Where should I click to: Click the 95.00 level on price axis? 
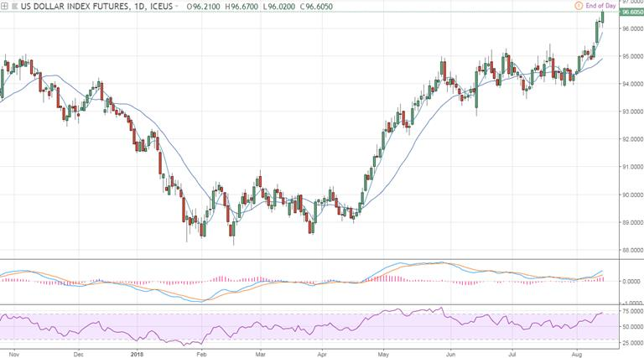tap(630, 56)
